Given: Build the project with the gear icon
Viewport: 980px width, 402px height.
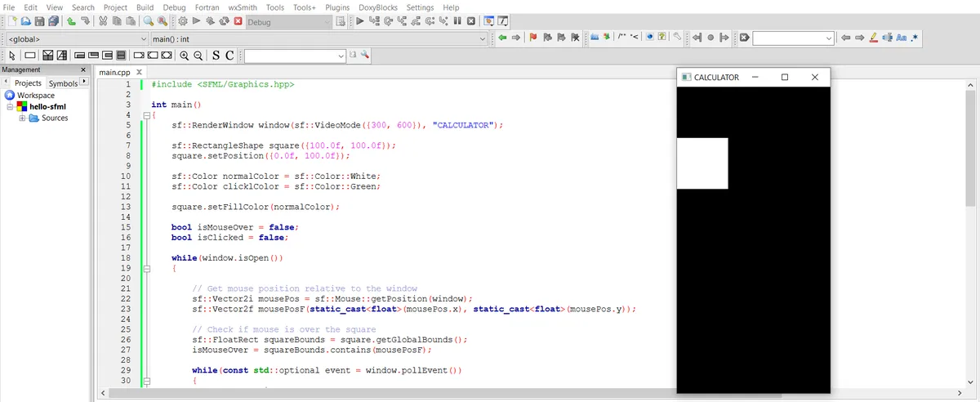Looking at the screenshot, I should pos(183,21).
